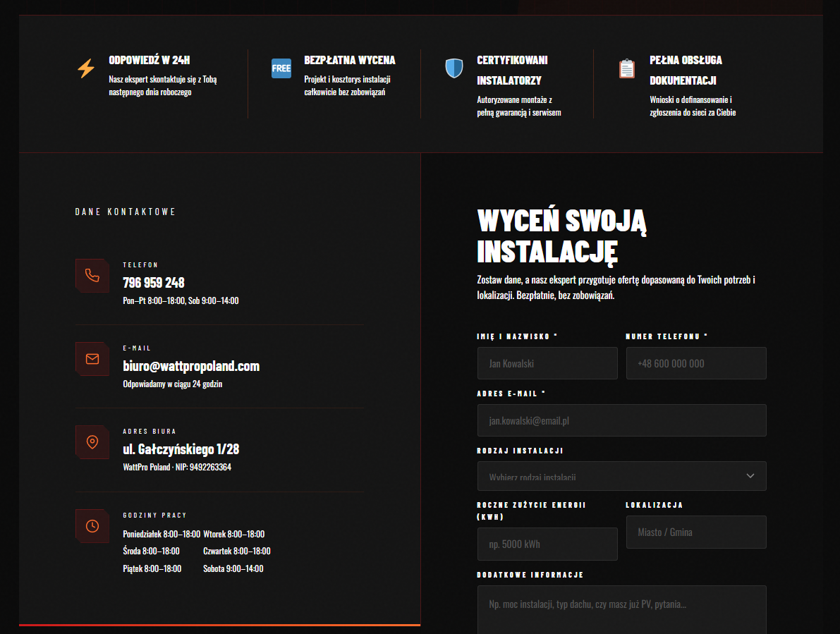
Task: Click Piątek 8:00–18:00 entry
Action: coord(152,568)
